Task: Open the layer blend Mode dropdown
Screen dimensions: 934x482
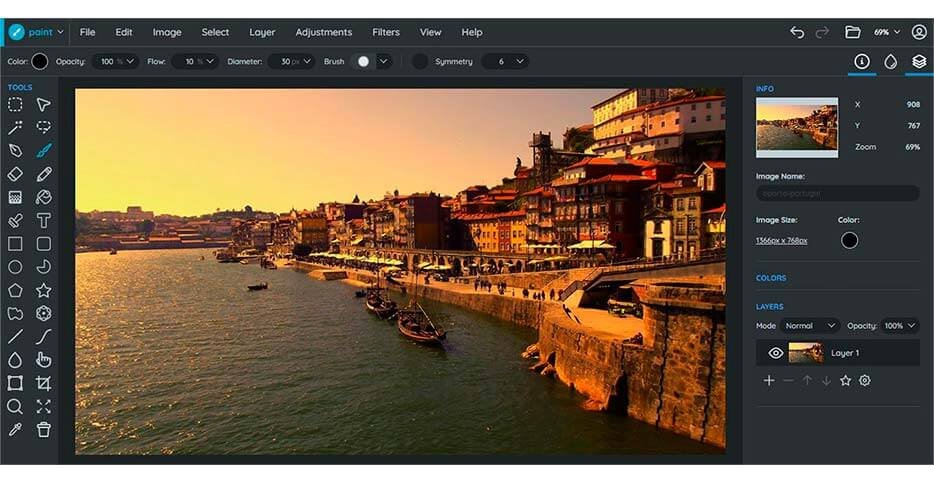Action: [x=810, y=326]
